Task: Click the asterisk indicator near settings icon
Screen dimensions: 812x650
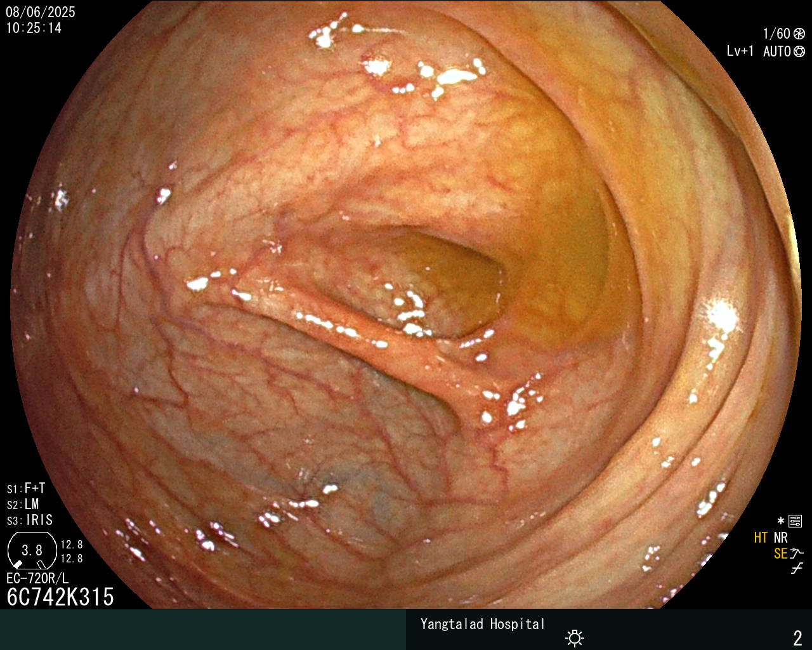Action: (781, 521)
